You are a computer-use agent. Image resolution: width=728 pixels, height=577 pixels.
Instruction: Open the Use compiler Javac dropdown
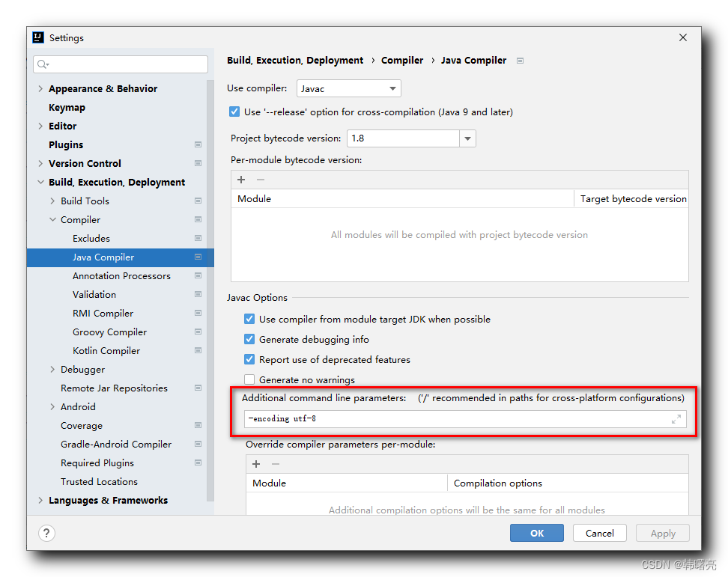(349, 88)
